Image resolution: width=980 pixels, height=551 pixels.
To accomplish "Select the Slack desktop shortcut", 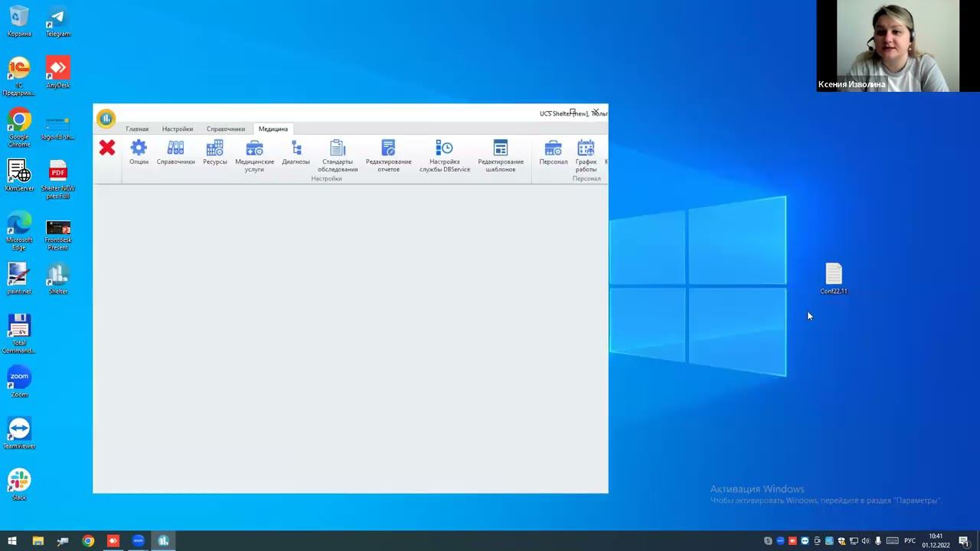I will pyautogui.click(x=19, y=484).
